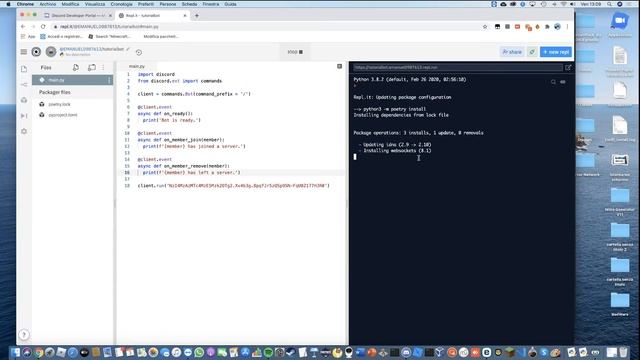Open the Visualizza menu
Image resolution: width=640 pixels, height=360 pixels.
tap(95, 4)
